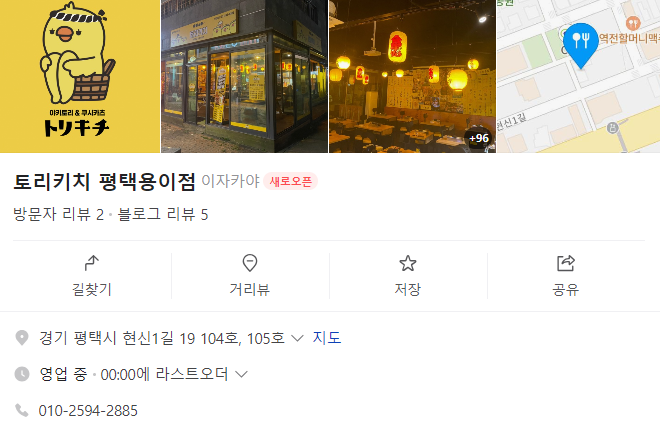
Task: Click the phone icon beside the number
Action: coord(21,410)
